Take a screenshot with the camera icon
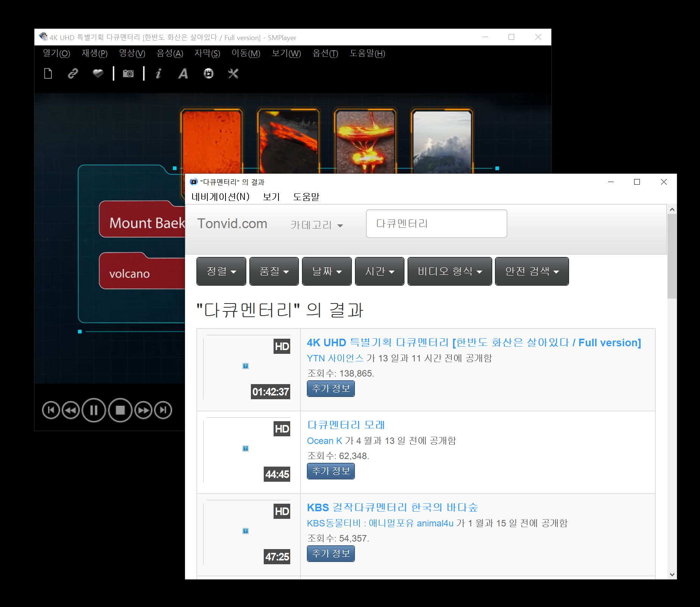The height and width of the screenshot is (607, 700). click(128, 73)
